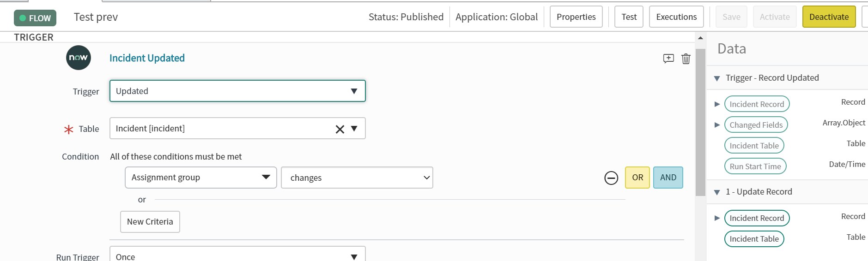Click 'Array.Object' type label
Image resolution: width=868 pixels, height=261 pixels.
(x=844, y=123)
